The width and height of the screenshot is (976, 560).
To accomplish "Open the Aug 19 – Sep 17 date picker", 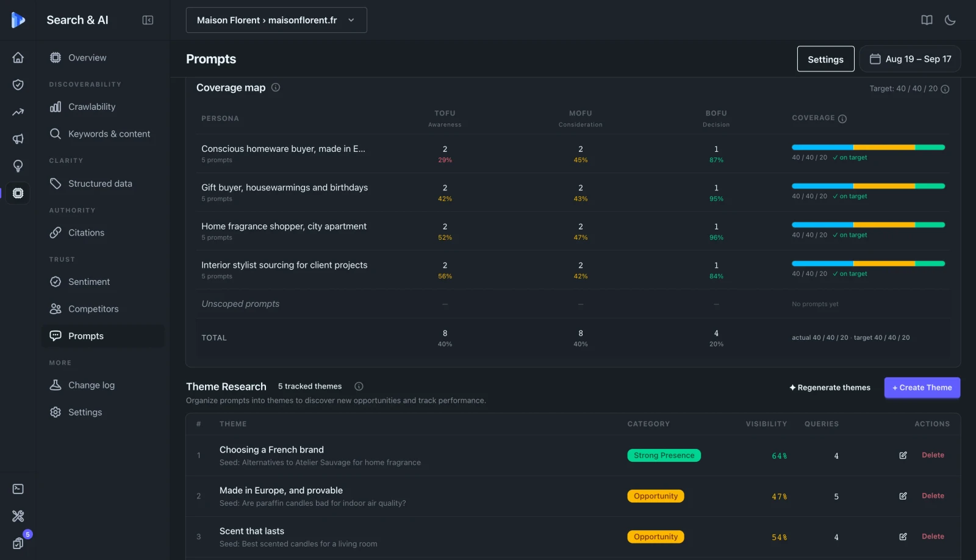I will pos(910,59).
